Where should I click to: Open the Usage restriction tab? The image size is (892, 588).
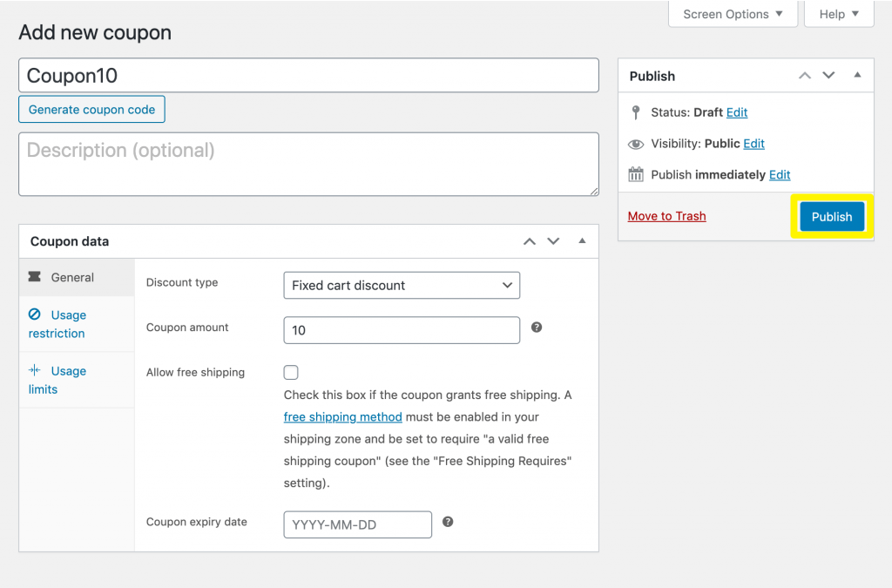(x=77, y=324)
